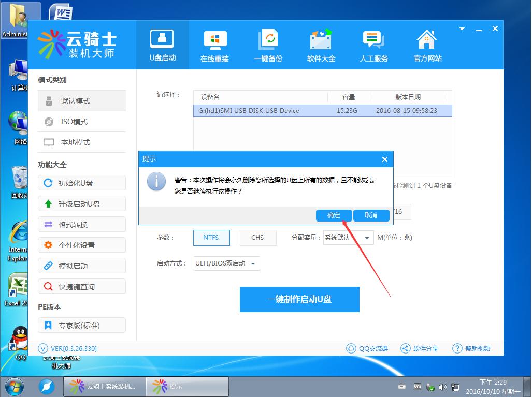
Task: Open the 在线重装 online reinstall feature
Action: 215,44
